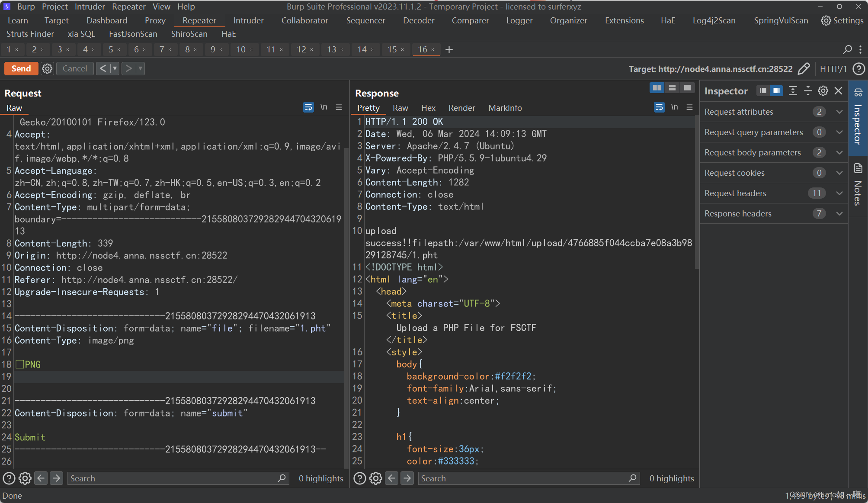Focus the Response search field

point(529,478)
